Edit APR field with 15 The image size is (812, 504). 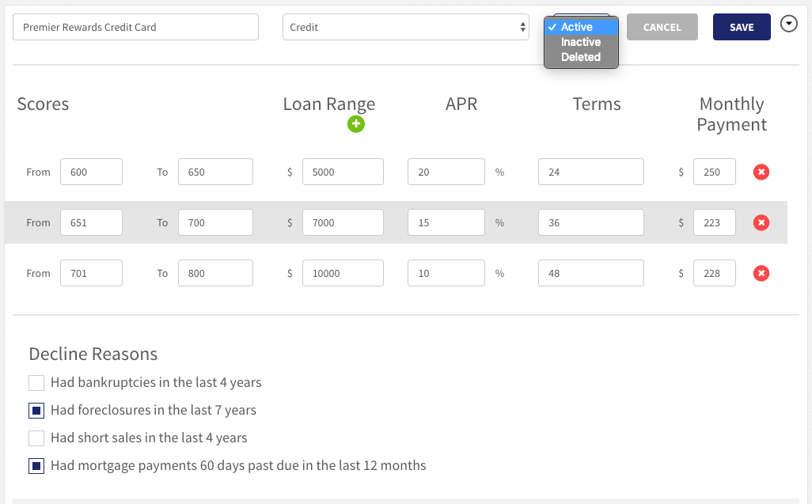click(x=446, y=222)
